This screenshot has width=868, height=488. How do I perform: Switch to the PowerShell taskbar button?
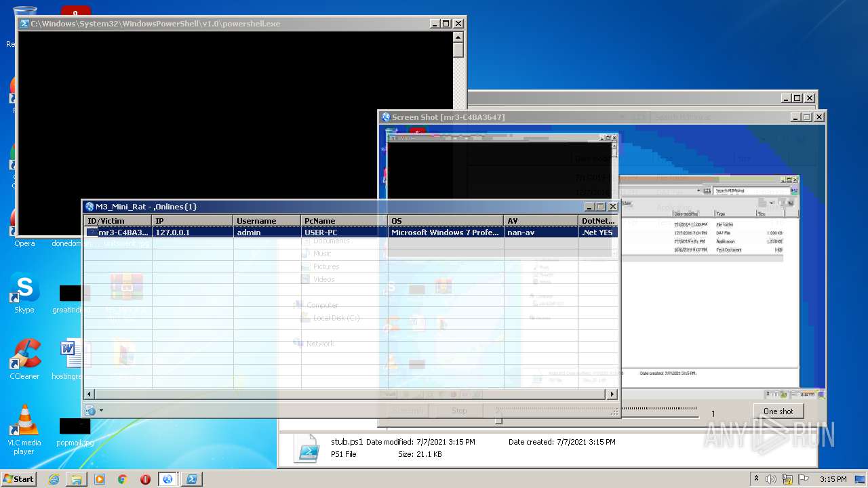(x=191, y=479)
